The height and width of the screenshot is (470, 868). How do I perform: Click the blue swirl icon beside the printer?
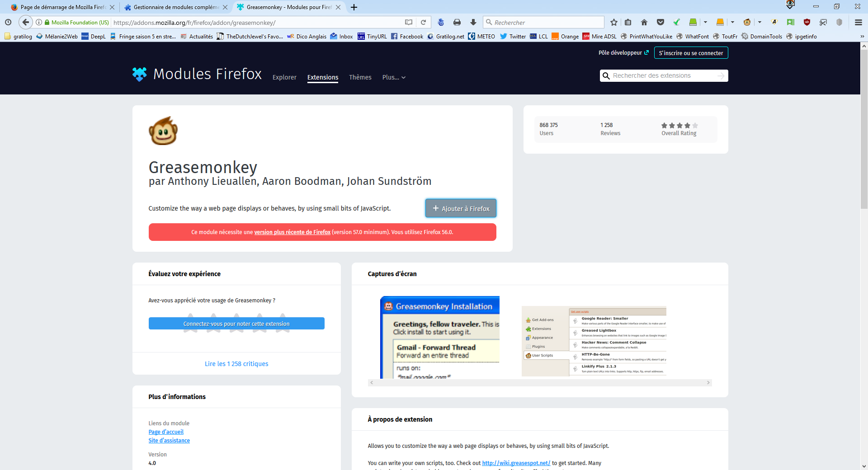coord(441,22)
